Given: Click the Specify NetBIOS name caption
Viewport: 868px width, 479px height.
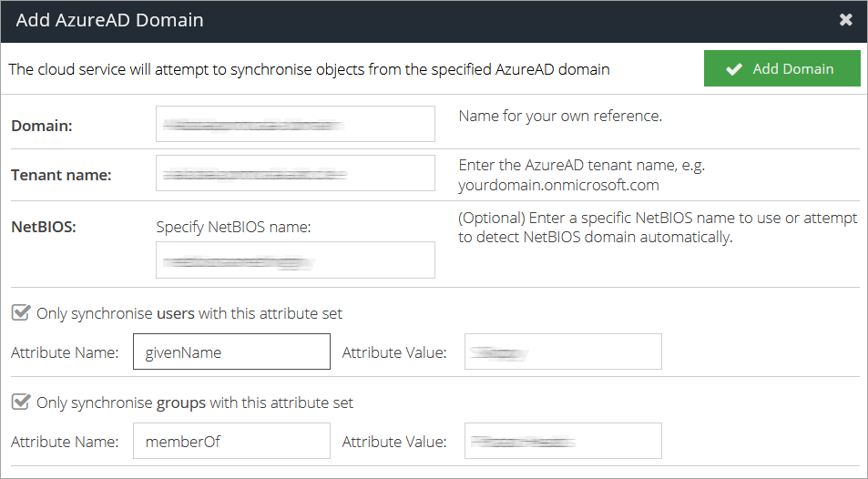Looking at the screenshot, I should (234, 227).
